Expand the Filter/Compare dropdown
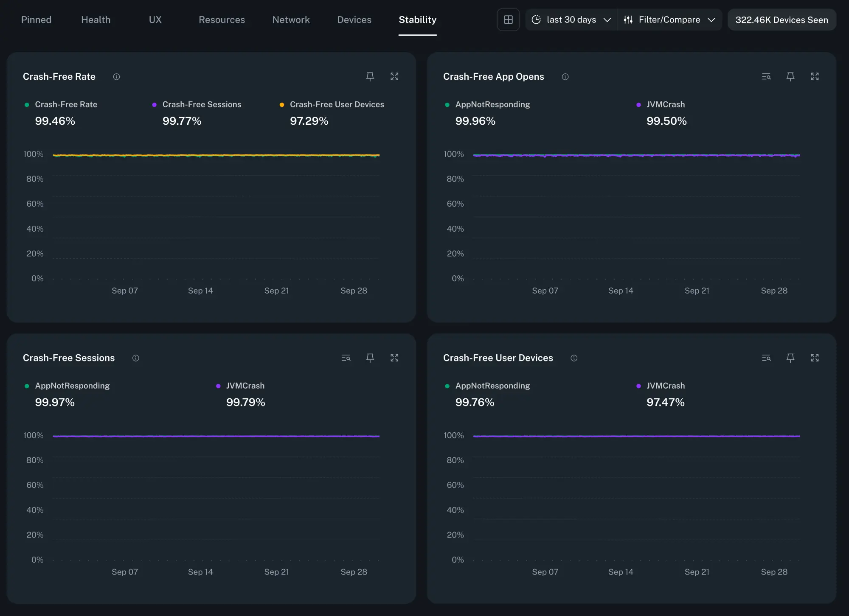This screenshot has width=849, height=616. click(x=669, y=20)
